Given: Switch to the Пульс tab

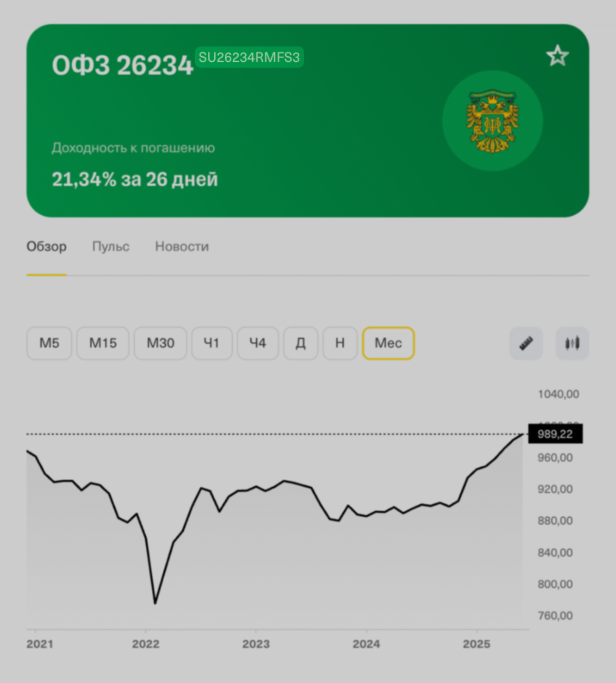Looking at the screenshot, I should coord(110,246).
